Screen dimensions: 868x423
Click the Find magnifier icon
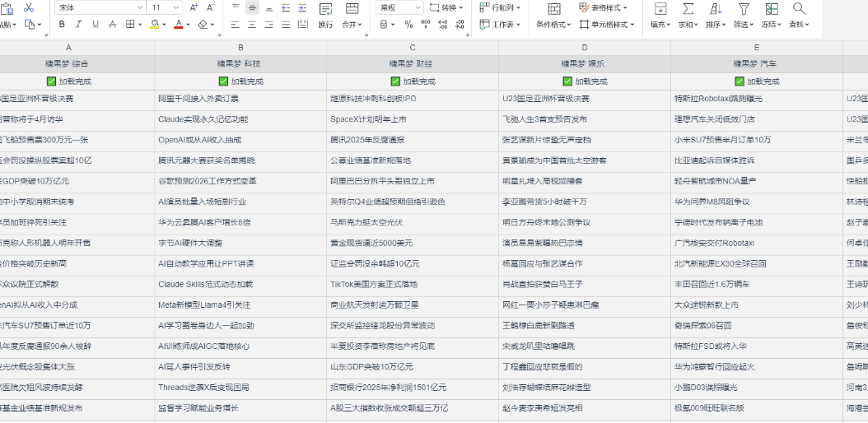pyautogui.click(x=799, y=8)
